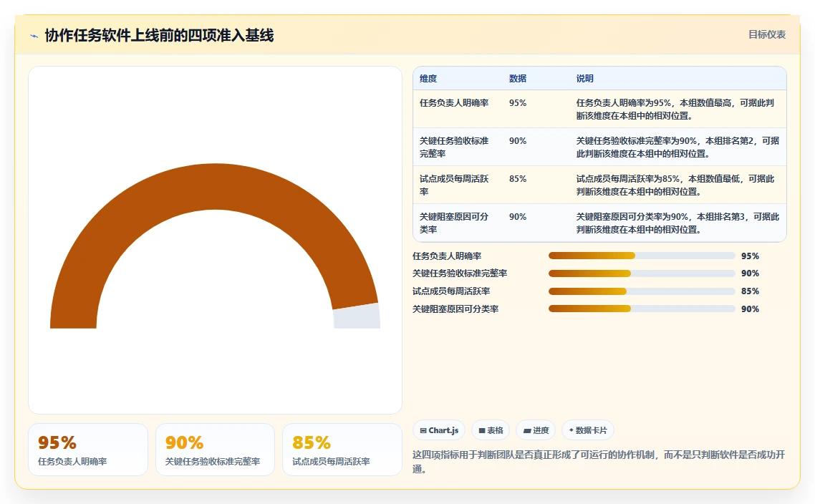Click description mentioning 本组数值最低
815x504 pixels.
[675, 185]
